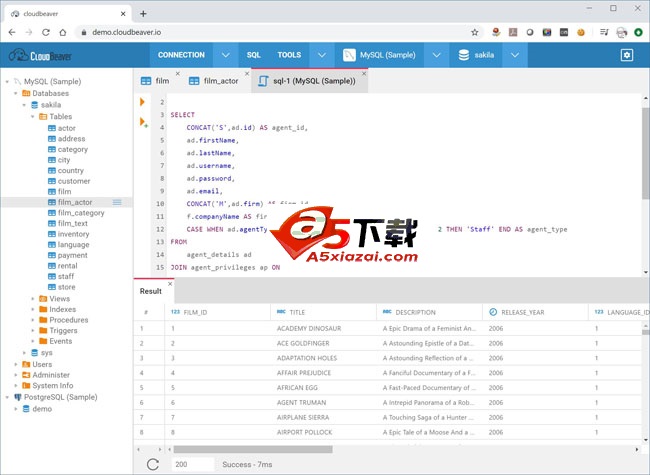Viewport: 650px width, 475px height.
Task: Open the TOOLS menu
Action: click(289, 55)
